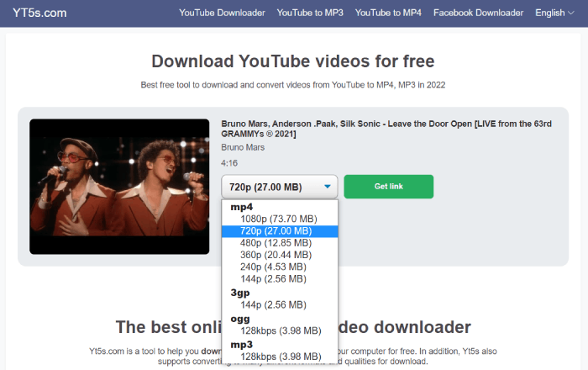Image resolution: width=588 pixels, height=370 pixels.
Task: Go to the YouTube to MP3 page
Action: point(310,13)
